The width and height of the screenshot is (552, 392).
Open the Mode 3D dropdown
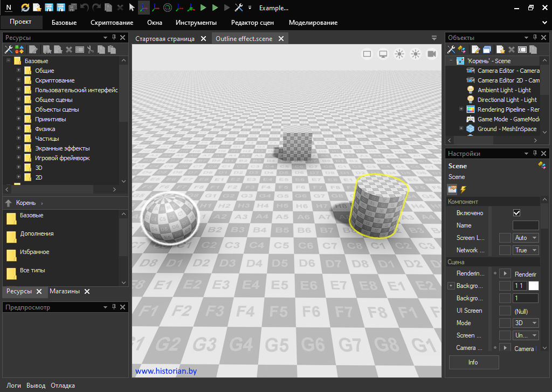526,323
